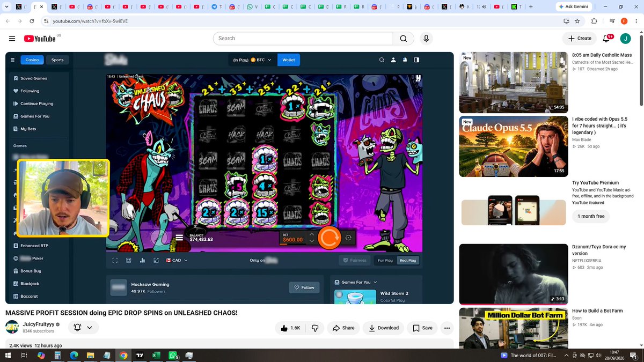Open the Claude Opus 5.5 video thumbnail
644x362 pixels.
pos(514,146)
